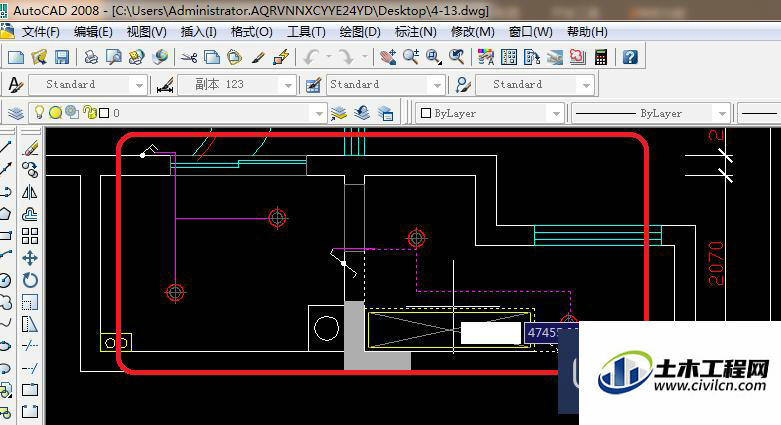Expand dimension style 副本 123 dropdown
Image resolution: width=781 pixels, height=425 pixels.
coord(288,85)
